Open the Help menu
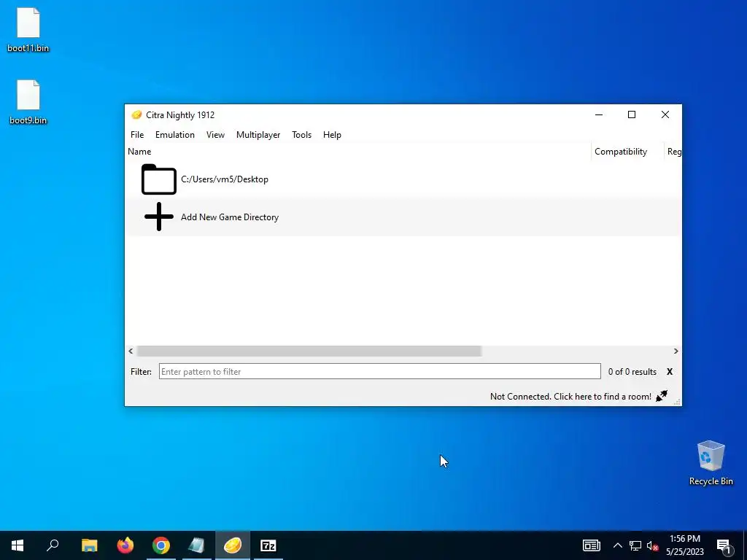This screenshot has width=747, height=560. pyautogui.click(x=332, y=135)
